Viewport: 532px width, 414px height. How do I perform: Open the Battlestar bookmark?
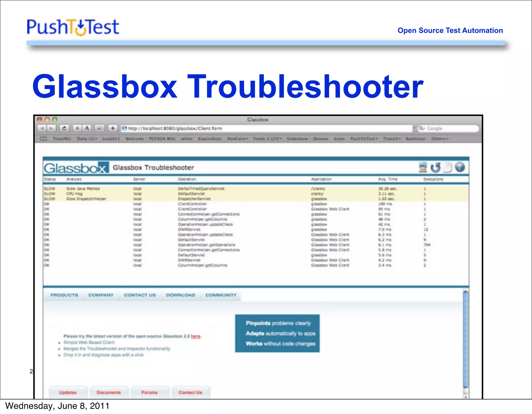click(x=416, y=139)
